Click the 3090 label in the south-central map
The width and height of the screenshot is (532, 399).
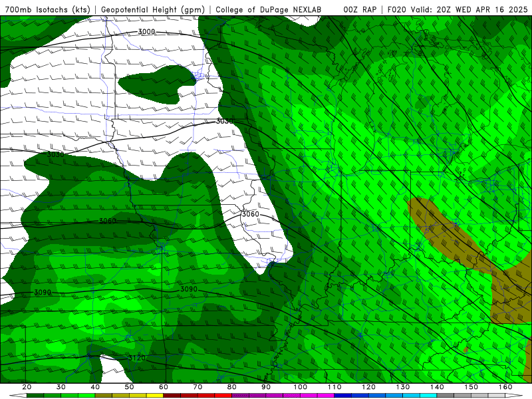[x=189, y=289]
